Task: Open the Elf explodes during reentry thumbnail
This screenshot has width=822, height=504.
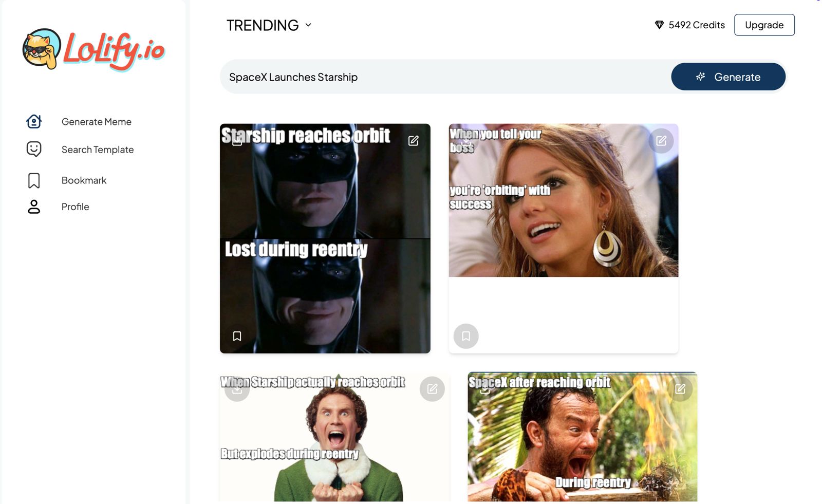Action: pyautogui.click(x=334, y=437)
